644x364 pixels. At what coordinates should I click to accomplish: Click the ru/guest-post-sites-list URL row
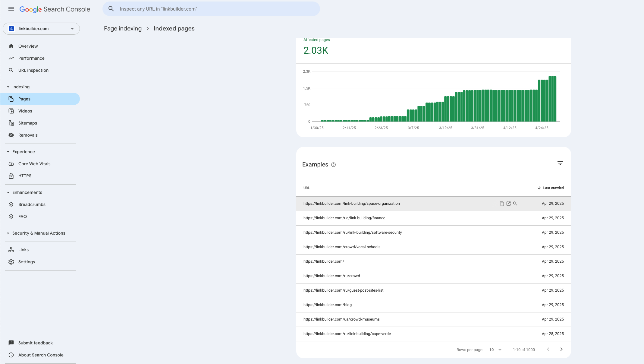point(433,290)
